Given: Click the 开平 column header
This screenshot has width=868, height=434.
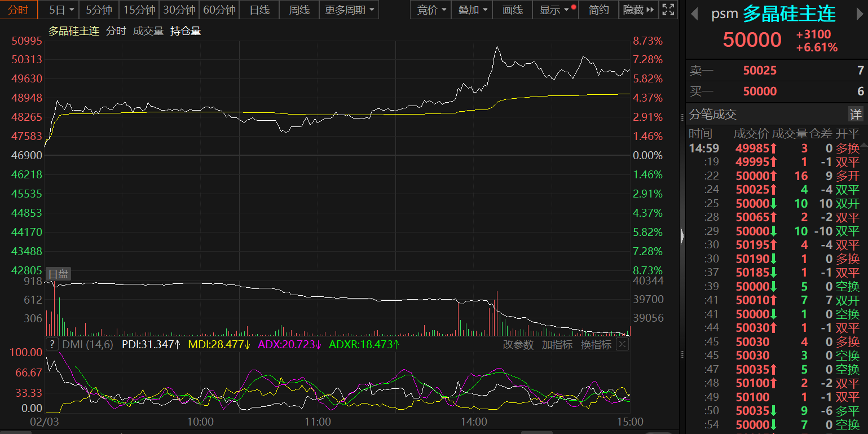Looking at the screenshot, I should click(x=848, y=134).
